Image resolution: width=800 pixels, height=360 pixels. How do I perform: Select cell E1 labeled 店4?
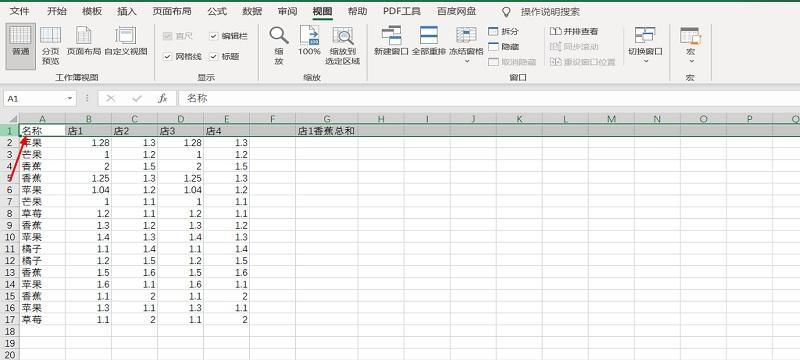click(227, 131)
